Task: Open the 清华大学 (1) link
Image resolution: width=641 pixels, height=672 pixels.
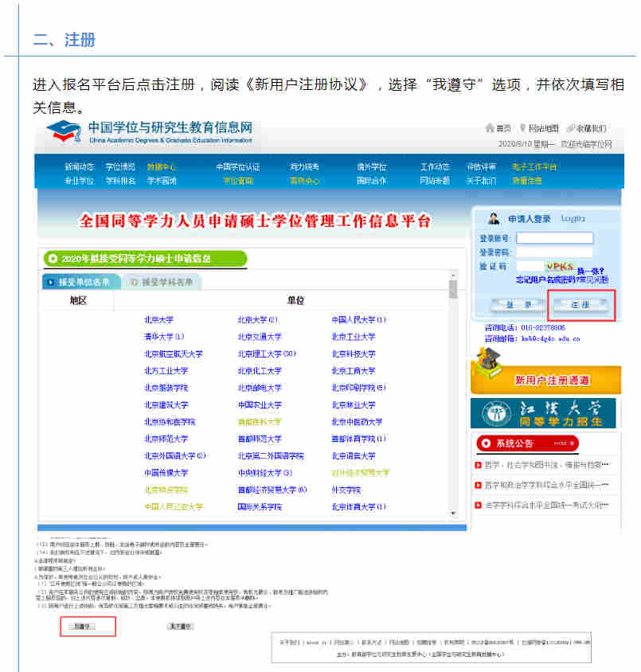Action: click(164, 337)
